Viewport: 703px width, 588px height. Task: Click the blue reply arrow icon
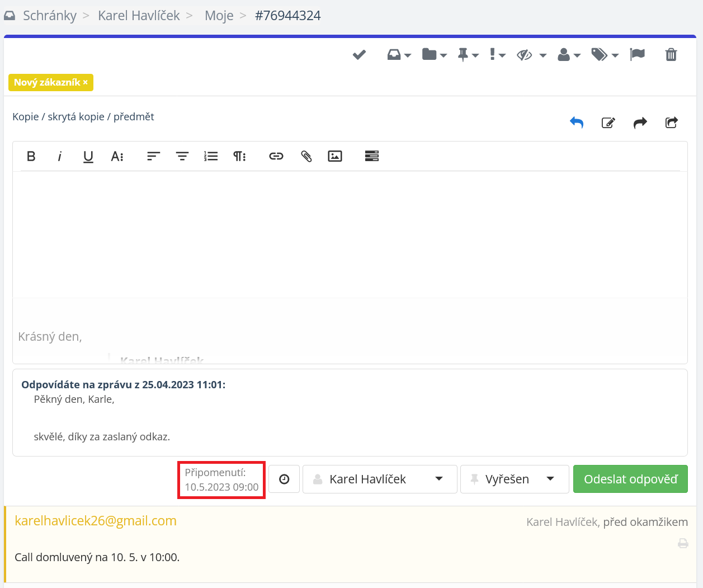577,123
